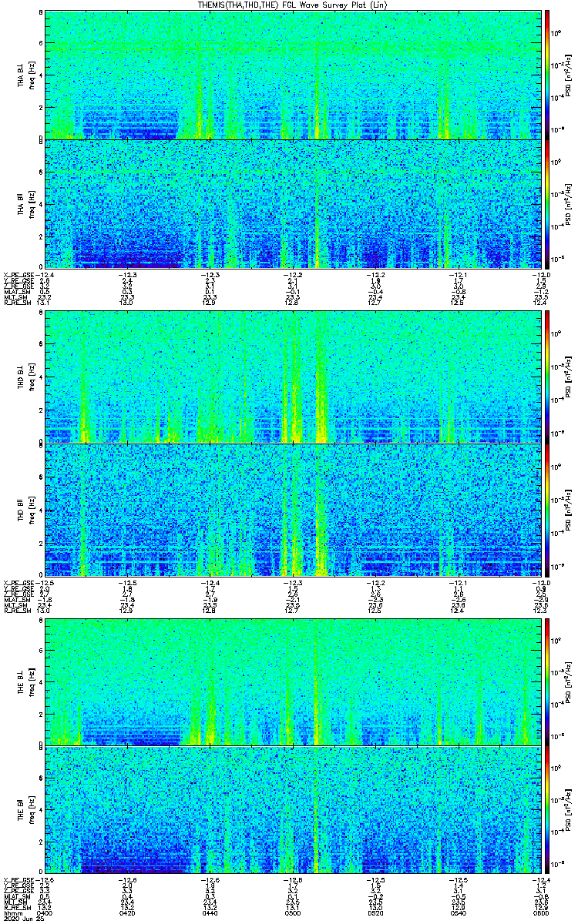Click the 'PSD [nT²/Hz]' label of THA B⊥ panel
Image resolution: width=578 pixels, height=924 pixels.
pos(569,74)
